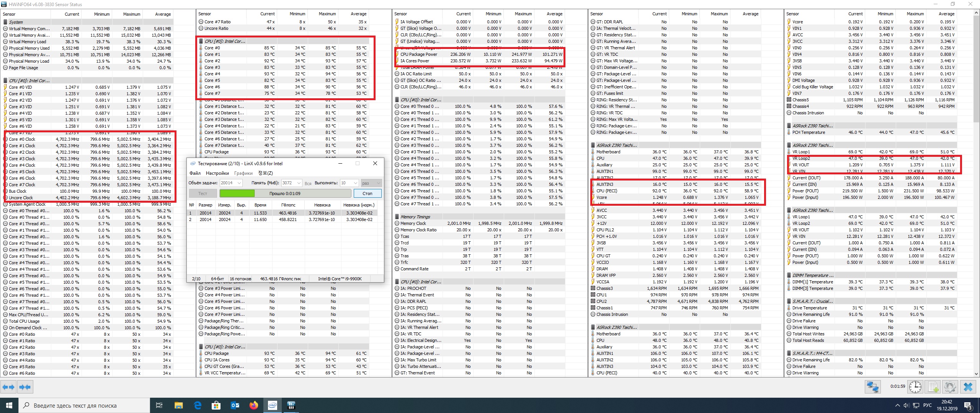Click the expand columns double-arrow icon
The width and height of the screenshot is (980, 413).
(8, 387)
